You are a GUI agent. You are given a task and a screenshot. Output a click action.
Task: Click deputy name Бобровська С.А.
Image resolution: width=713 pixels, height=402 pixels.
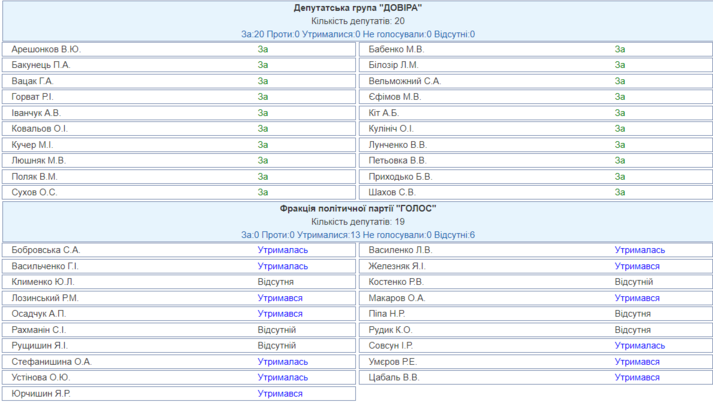(46, 250)
